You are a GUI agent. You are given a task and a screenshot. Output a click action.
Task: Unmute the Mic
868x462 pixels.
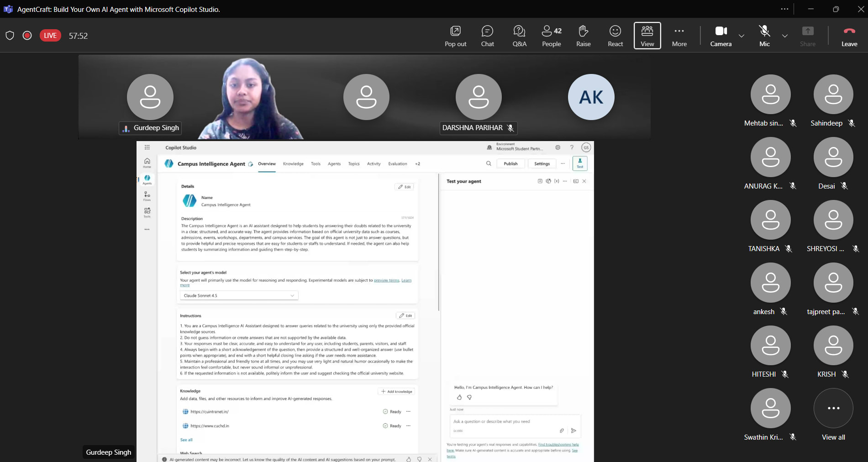764,36
